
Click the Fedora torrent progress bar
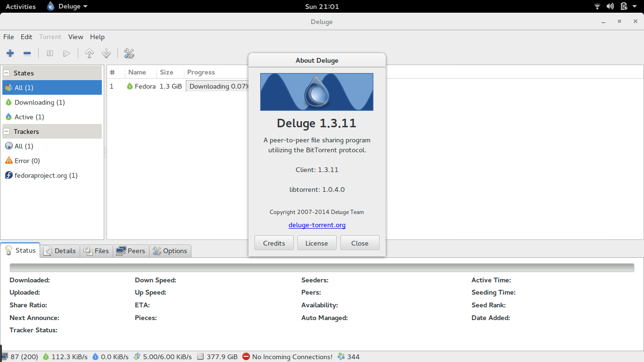pos(217,86)
